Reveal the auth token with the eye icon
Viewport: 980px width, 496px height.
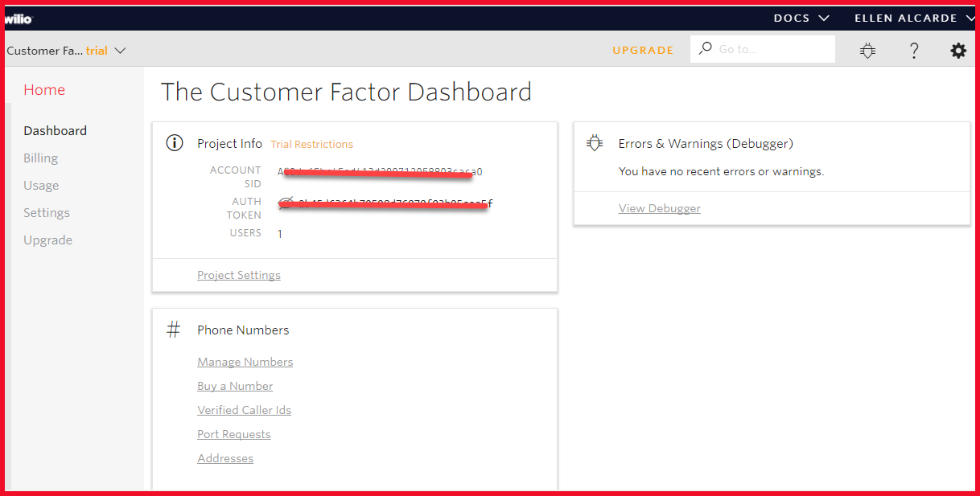point(286,203)
